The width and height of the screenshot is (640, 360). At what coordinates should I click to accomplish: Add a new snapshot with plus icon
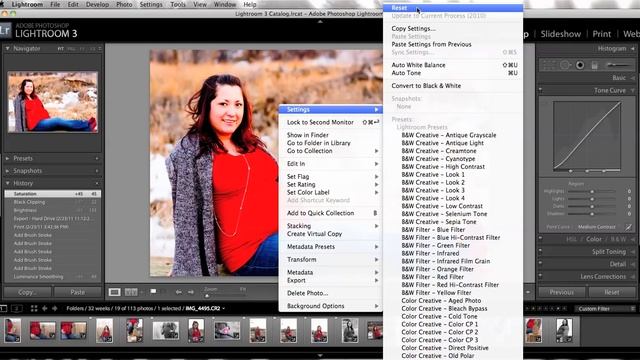pos(97,171)
